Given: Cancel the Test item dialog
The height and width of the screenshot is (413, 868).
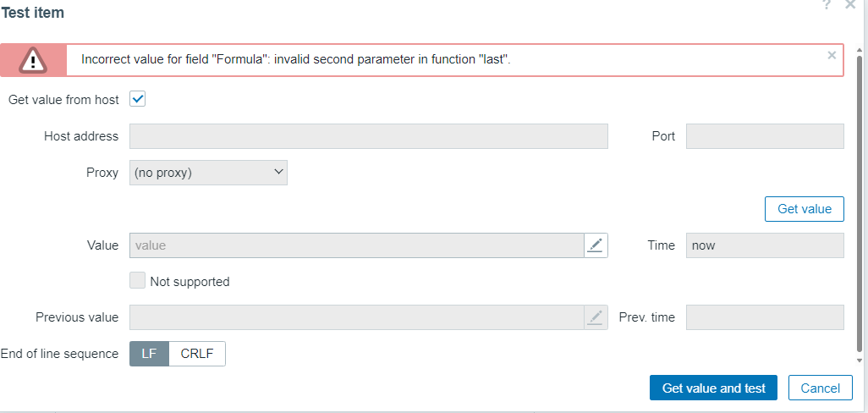Looking at the screenshot, I should point(820,388).
